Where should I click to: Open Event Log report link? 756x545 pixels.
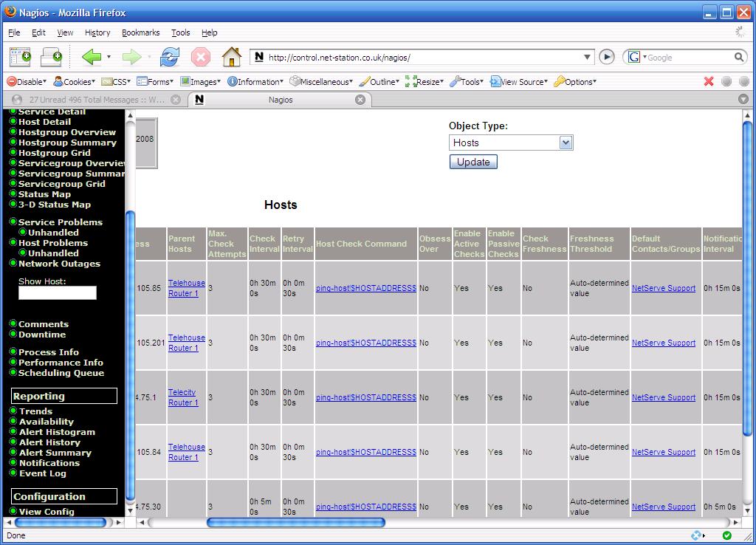(42, 473)
